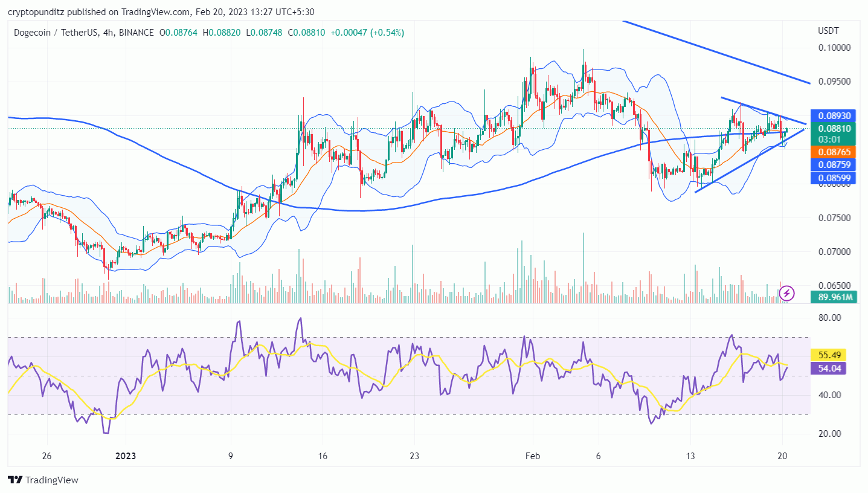Click the TradingView logo at bottom left

point(43,480)
